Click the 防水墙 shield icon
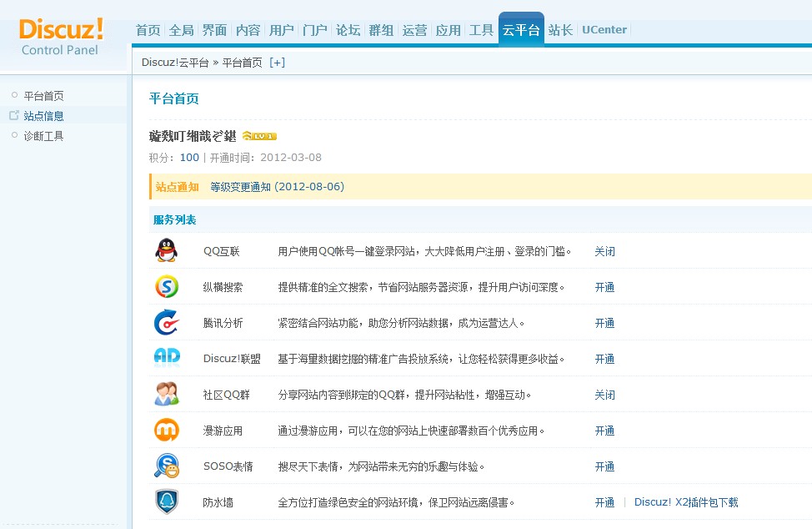This screenshot has width=812, height=529. tap(167, 501)
